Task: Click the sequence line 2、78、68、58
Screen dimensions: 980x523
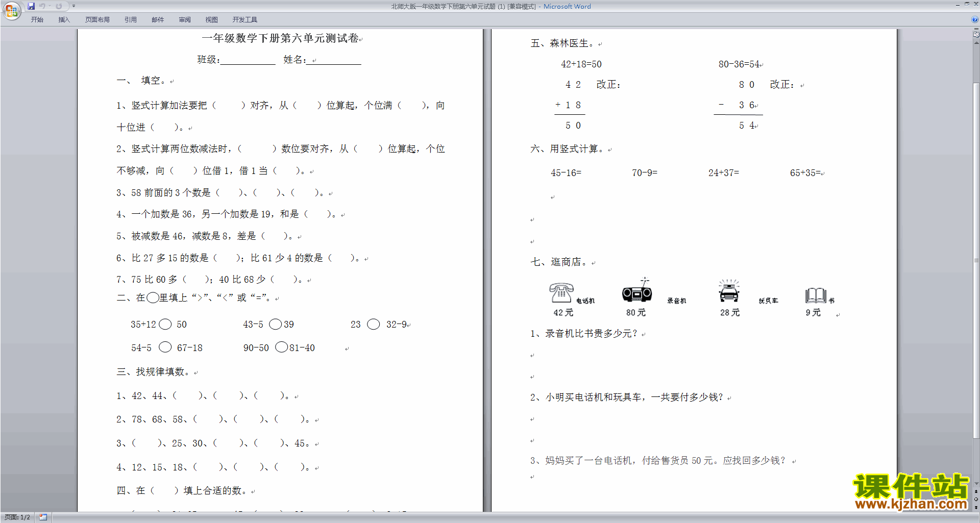Action: pos(214,419)
